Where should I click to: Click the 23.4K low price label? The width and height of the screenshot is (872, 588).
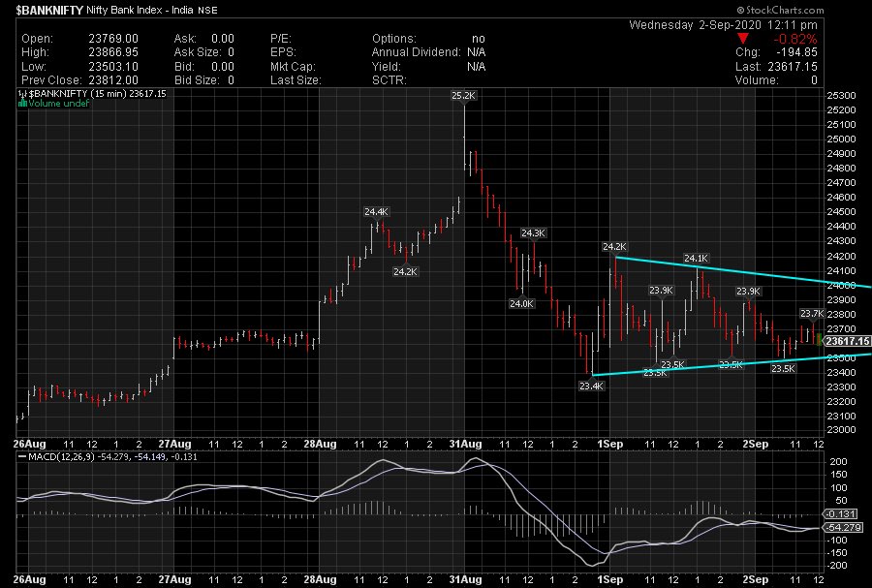(x=591, y=386)
